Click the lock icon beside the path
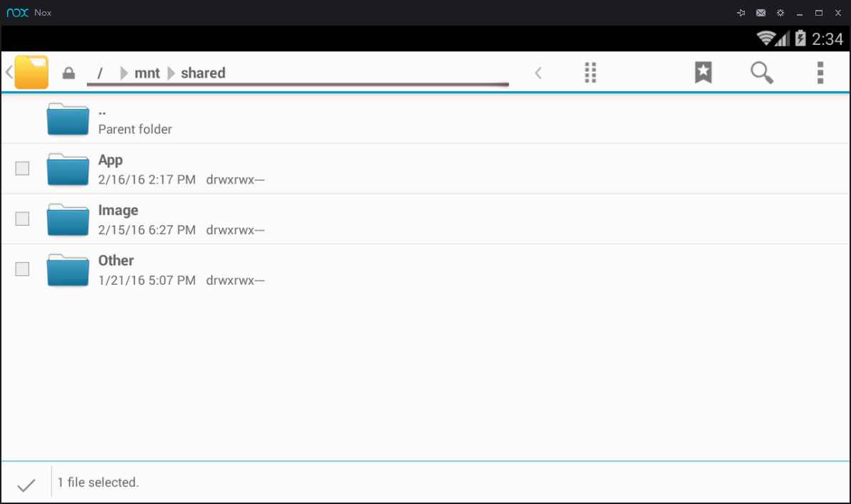Viewport: 851px width, 504px height. 69,73
